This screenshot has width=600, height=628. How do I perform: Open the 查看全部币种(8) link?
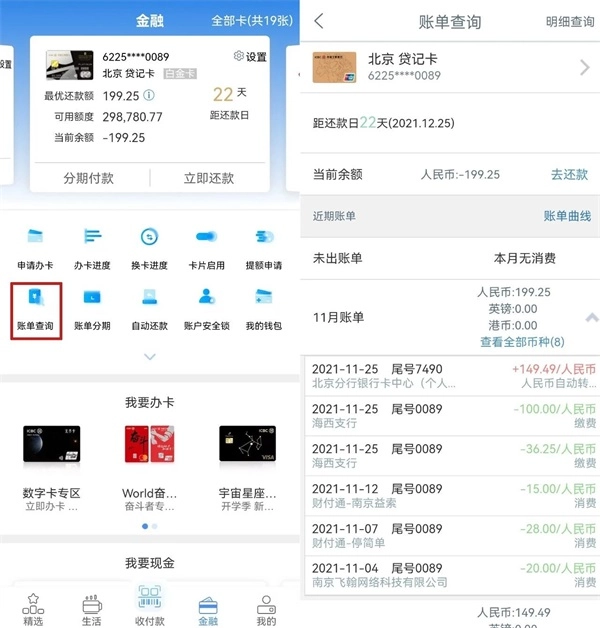521,342
